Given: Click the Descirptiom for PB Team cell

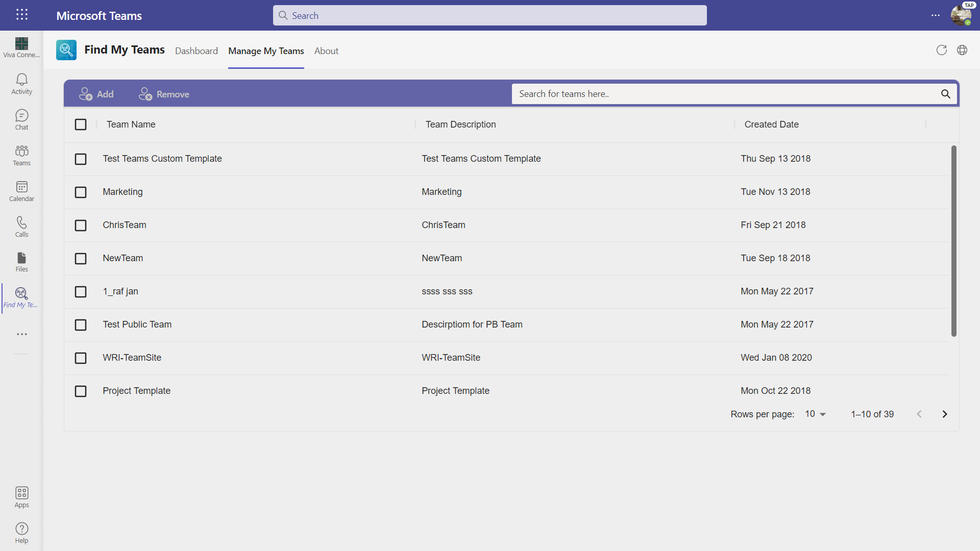Looking at the screenshot, I should tap(472, 324).
